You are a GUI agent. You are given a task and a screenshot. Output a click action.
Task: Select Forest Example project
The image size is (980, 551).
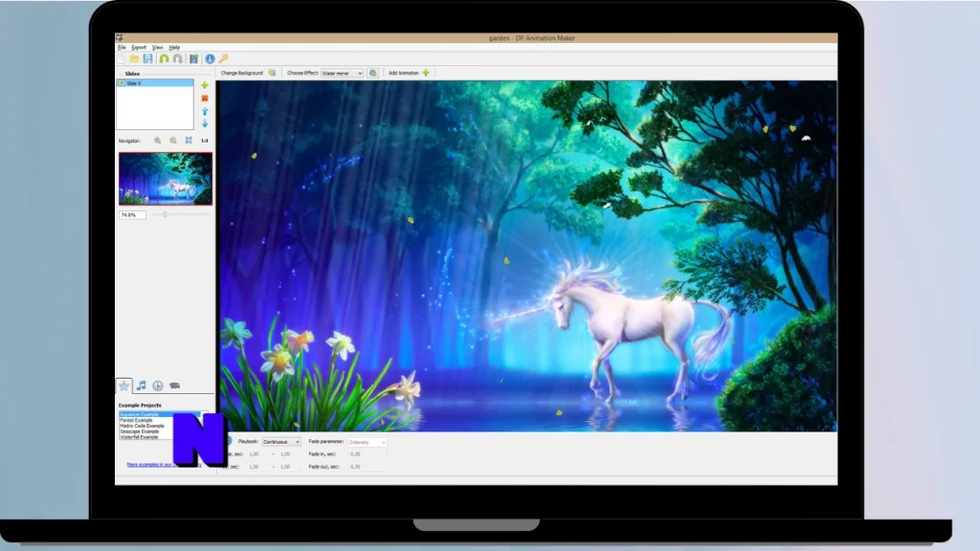(x=136, y=421)
